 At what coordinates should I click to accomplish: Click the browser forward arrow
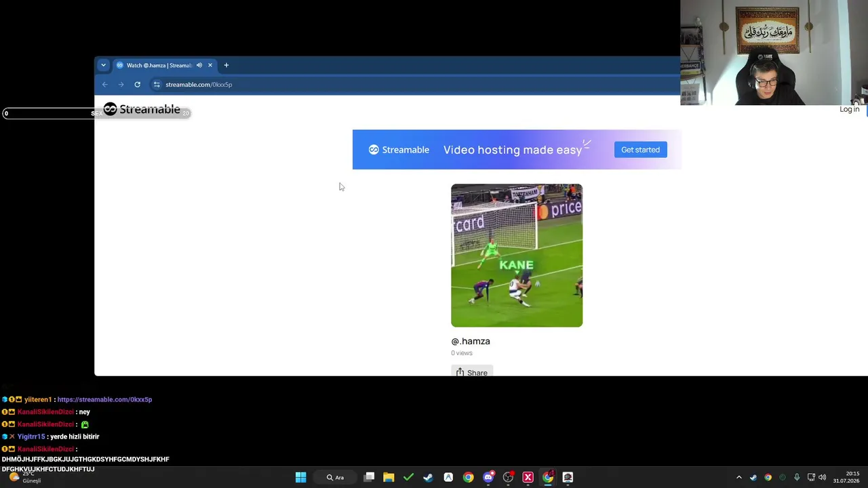(121, 85)
